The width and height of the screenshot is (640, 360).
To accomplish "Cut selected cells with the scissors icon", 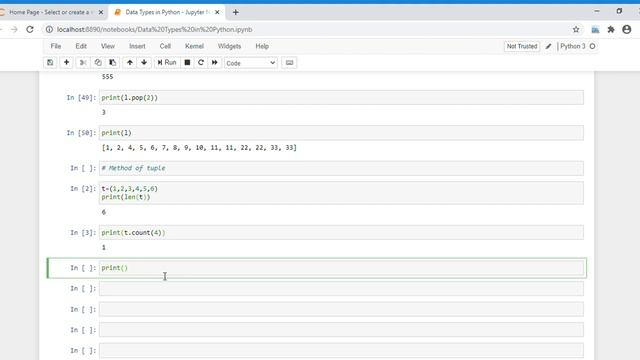I will 82,62.
